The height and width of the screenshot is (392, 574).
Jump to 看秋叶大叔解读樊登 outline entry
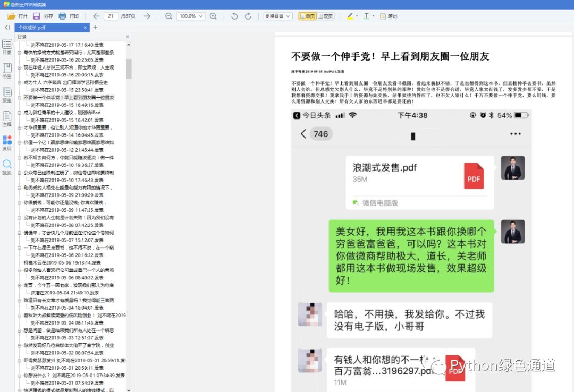coord(74,315)
